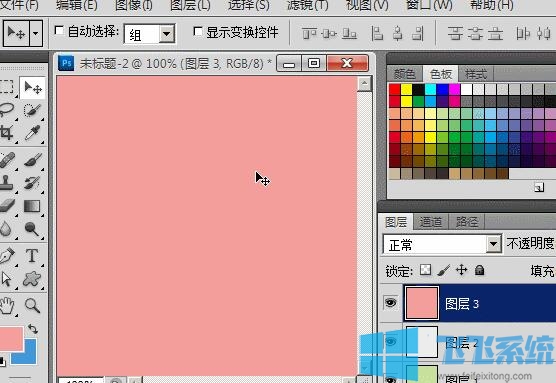This screenshot has width=556, height=383.
Task: Open the 正常 blend mode dropdown
Action: click(x=493, y=244)
